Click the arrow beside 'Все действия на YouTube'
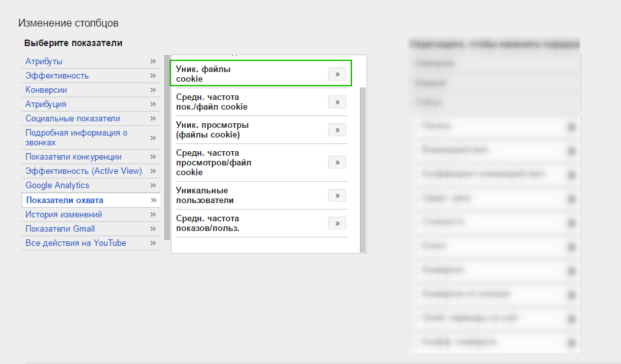The width and height of the screenshot is (621, 364). (x=153, y=243)
